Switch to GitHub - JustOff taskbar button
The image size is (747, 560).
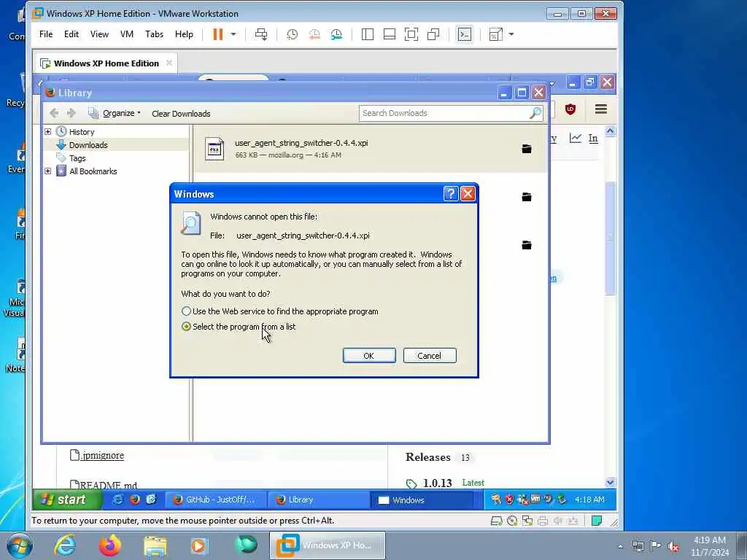tap(216, 499)
